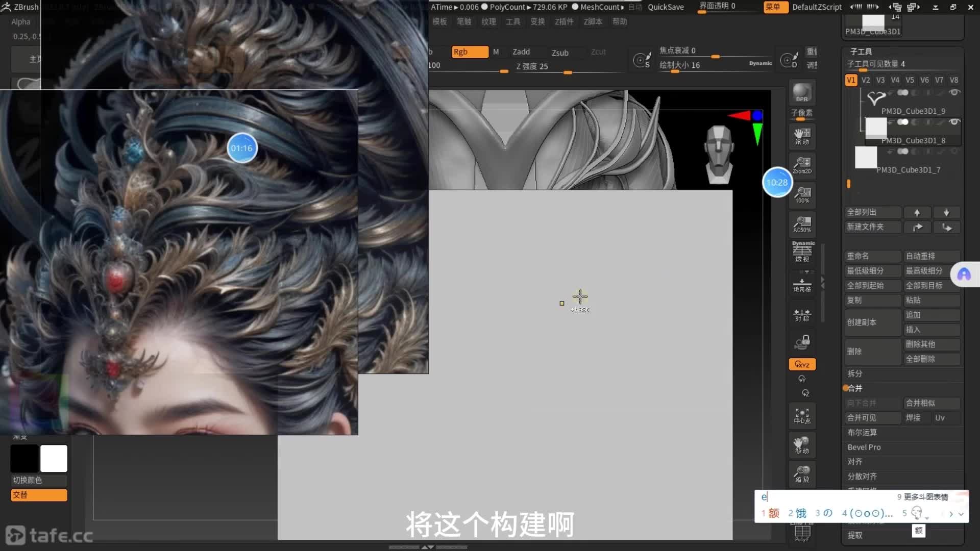Screen dimensions: 980x551
Task: Expand the 布尔运算 (Boolean) section
Action: pyautogui.click(x=862, y=432)
